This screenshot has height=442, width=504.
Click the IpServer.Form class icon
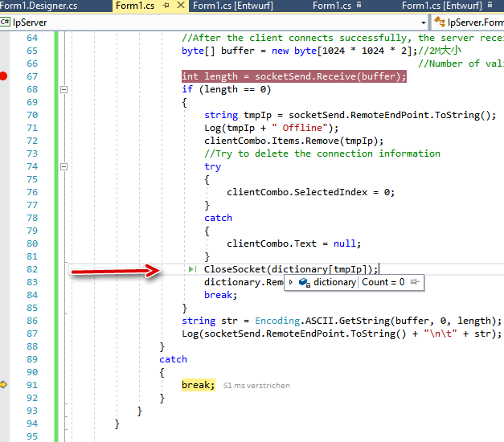(x=440, y=22)
